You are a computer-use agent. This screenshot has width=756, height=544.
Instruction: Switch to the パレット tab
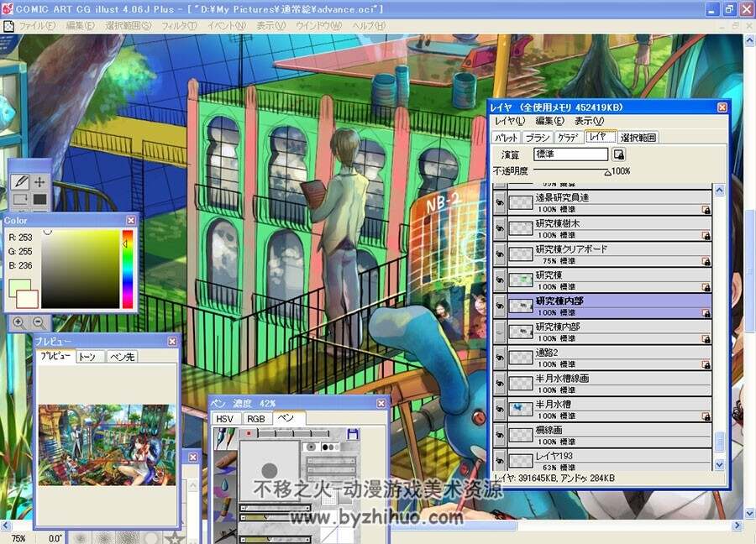[x=507, y=138]
